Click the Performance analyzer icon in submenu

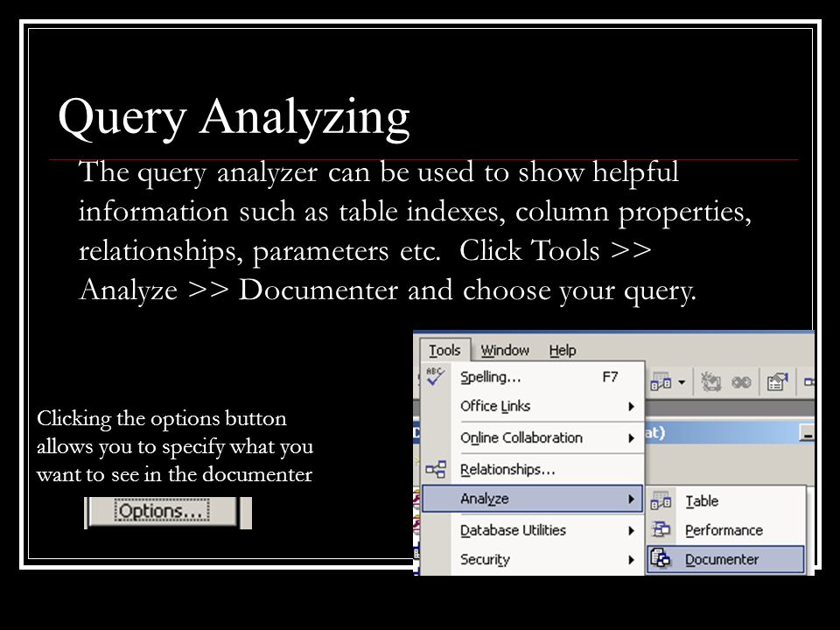(661, 530)
